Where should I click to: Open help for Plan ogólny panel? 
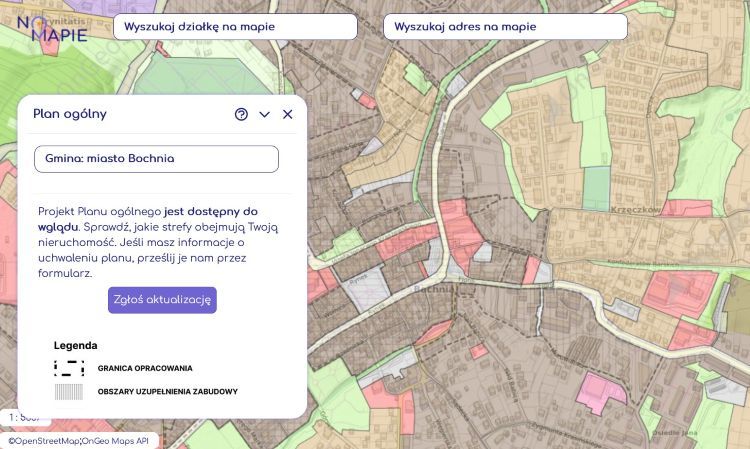(242, 114)
